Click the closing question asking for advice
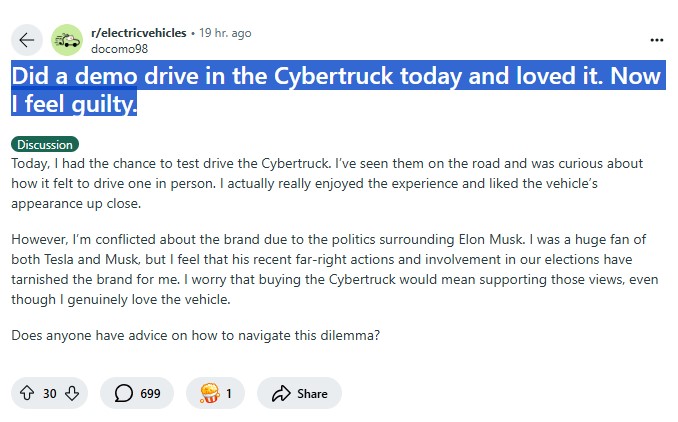This screenshot has width=678, height=422. tap(196, 335)
